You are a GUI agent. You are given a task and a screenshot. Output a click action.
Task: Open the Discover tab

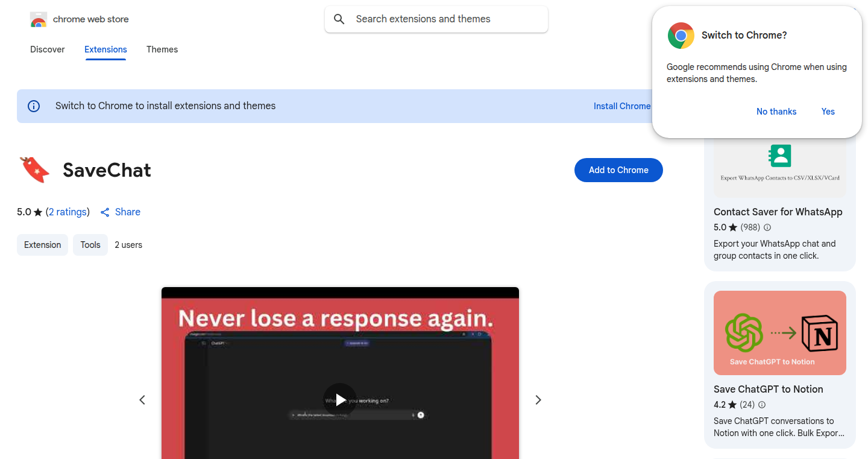pyautogui.click(x=48, y=49)
